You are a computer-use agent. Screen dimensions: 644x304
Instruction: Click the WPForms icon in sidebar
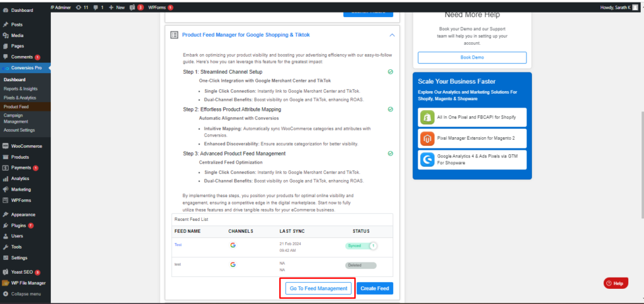(5, 201)
